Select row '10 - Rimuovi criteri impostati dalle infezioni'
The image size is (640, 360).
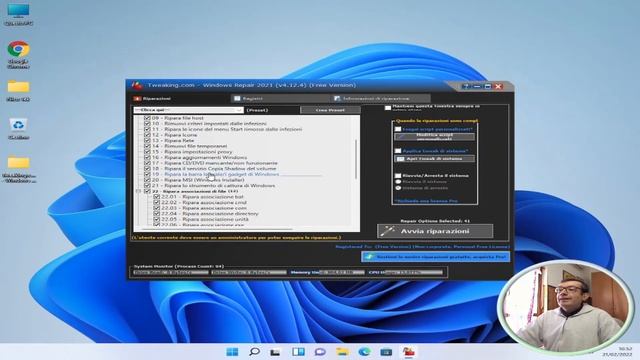point(209,124)
